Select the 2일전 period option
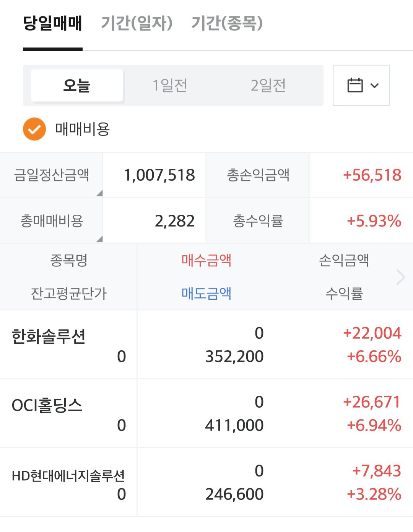413x532 pixels. (268, 85)
